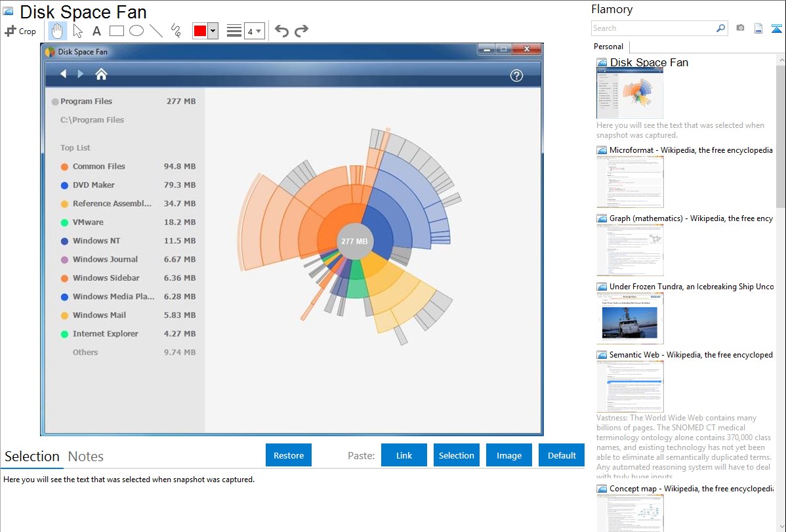Select the freehand scribble tool

[x=176, y=31]
